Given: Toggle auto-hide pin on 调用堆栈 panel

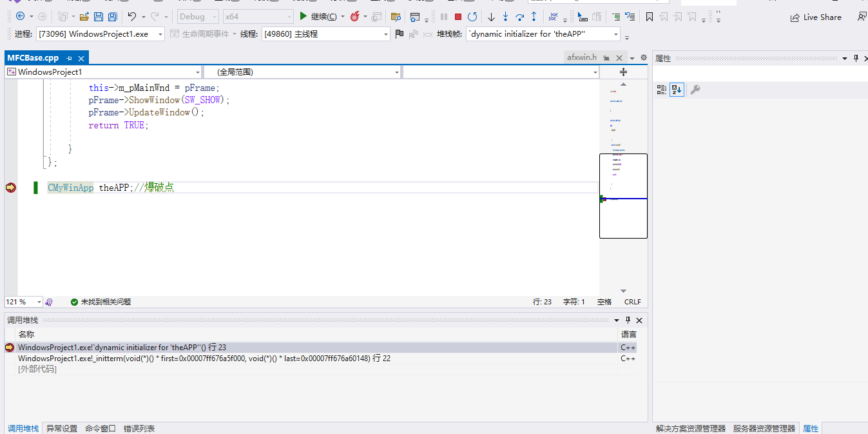Looking at the screenshot, I should (628, 320).
